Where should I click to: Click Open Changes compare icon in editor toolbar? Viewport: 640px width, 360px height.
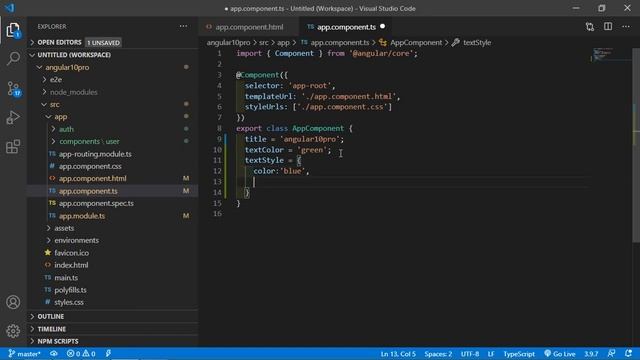click(589, 27)
